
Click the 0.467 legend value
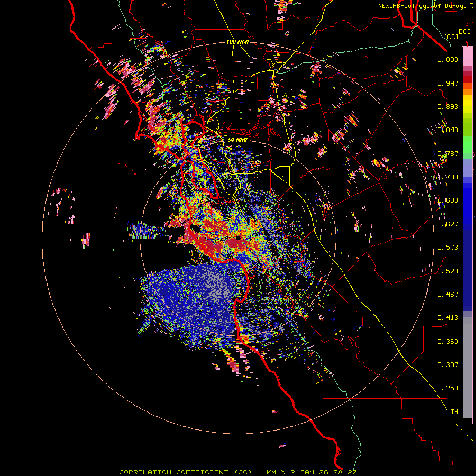(448, 295)
